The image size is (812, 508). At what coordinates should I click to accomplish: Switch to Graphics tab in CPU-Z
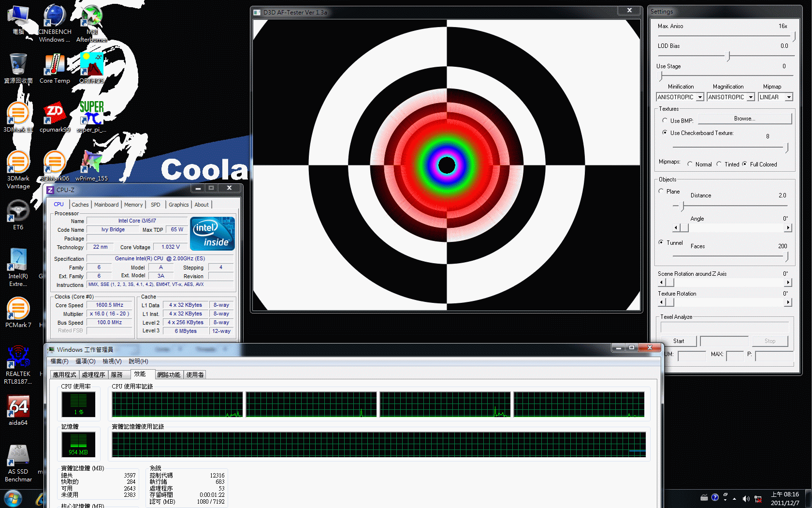178,205
